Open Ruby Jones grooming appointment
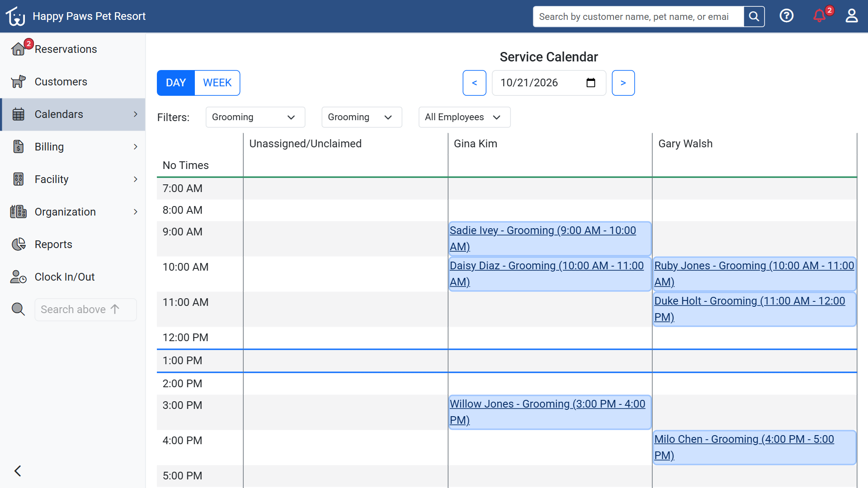This screenshot has width=868, height=488. click(x=754, y=274)
